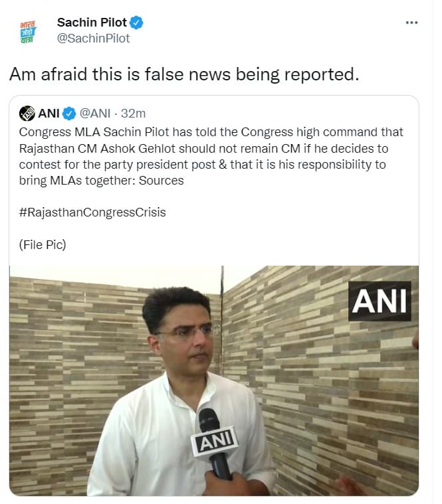Screen dimensions: 442x504
Task: Open the #RajasthanCongressCrisis hashtag
Action: pyautogui.click(x=92, y=212)
